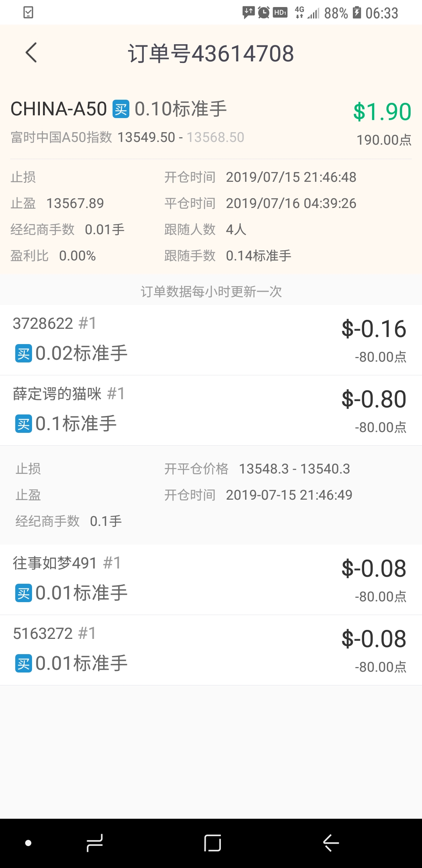
Task: Tap buy badge on 5163272 row
Action: pos(23,664)
